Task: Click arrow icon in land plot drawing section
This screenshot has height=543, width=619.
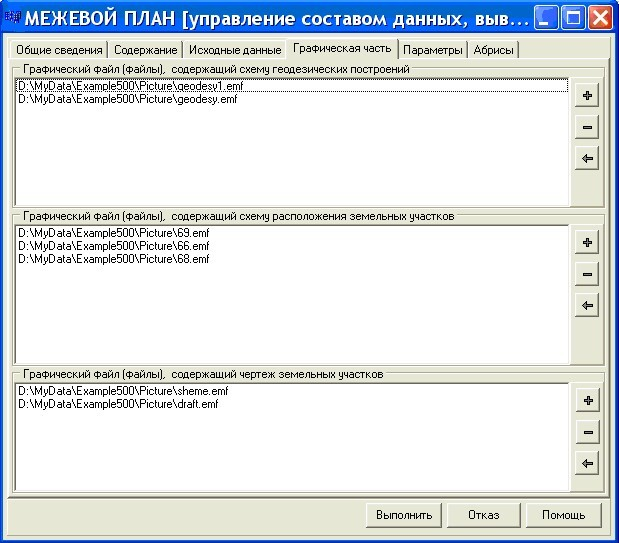Action: coord(587,464)
